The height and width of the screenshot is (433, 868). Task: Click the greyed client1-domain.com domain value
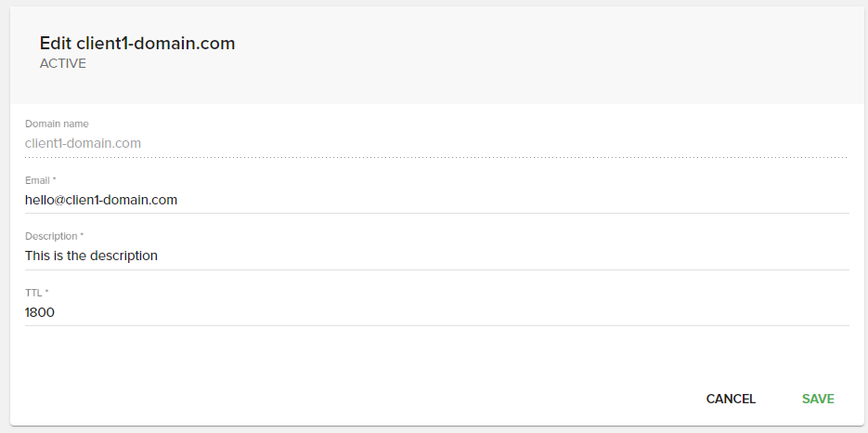[x=83, y=143]
